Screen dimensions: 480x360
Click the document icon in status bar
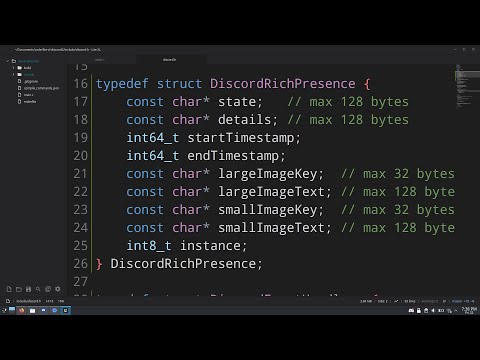pyautogui.click(x=8, y=301)
